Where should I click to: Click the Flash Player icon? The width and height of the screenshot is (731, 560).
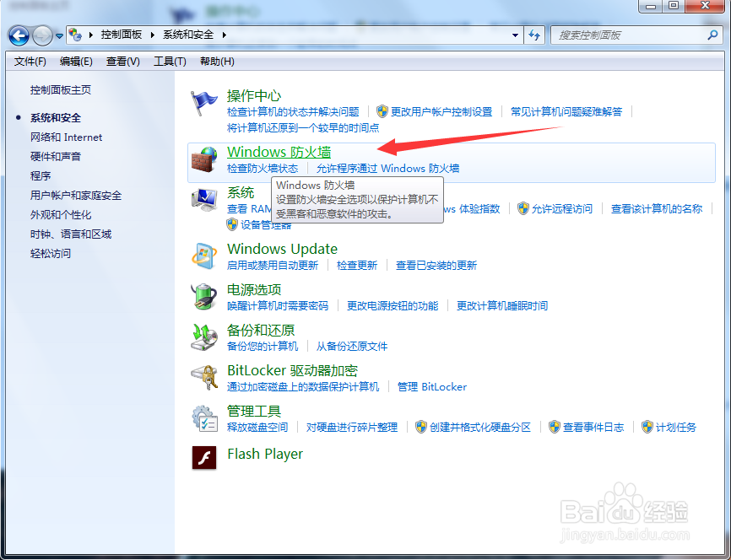pos(204,457)
